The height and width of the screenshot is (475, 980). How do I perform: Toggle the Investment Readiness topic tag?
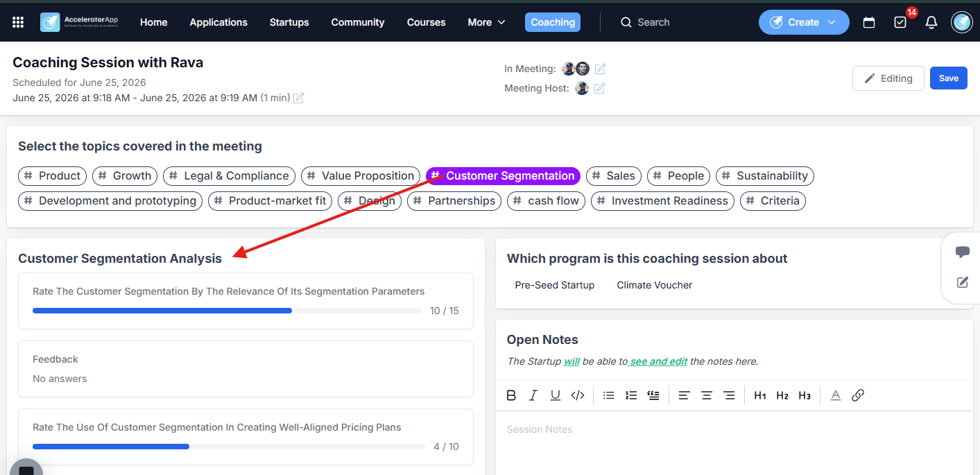662,201
